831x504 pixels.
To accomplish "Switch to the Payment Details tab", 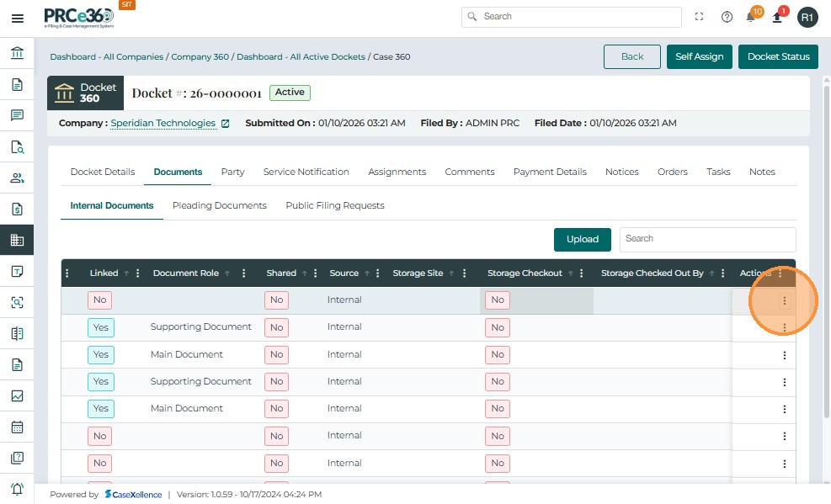I will (x=550, y=172).
